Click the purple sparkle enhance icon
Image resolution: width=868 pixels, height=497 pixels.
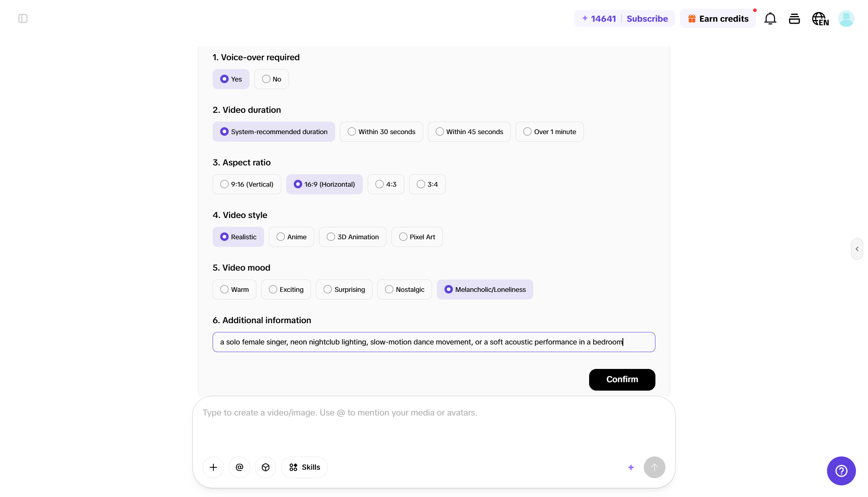pos(631,467)
